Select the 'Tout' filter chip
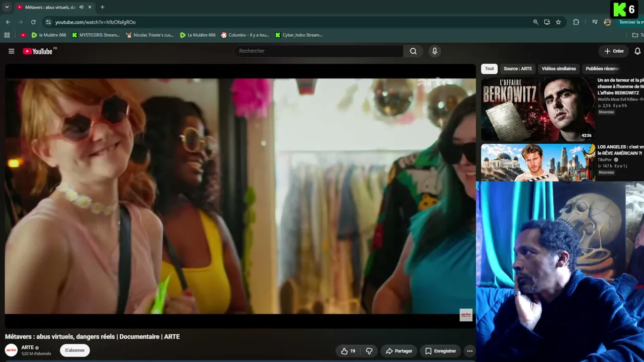This screenshot has width=644, height=362. [x=490, y=69]
